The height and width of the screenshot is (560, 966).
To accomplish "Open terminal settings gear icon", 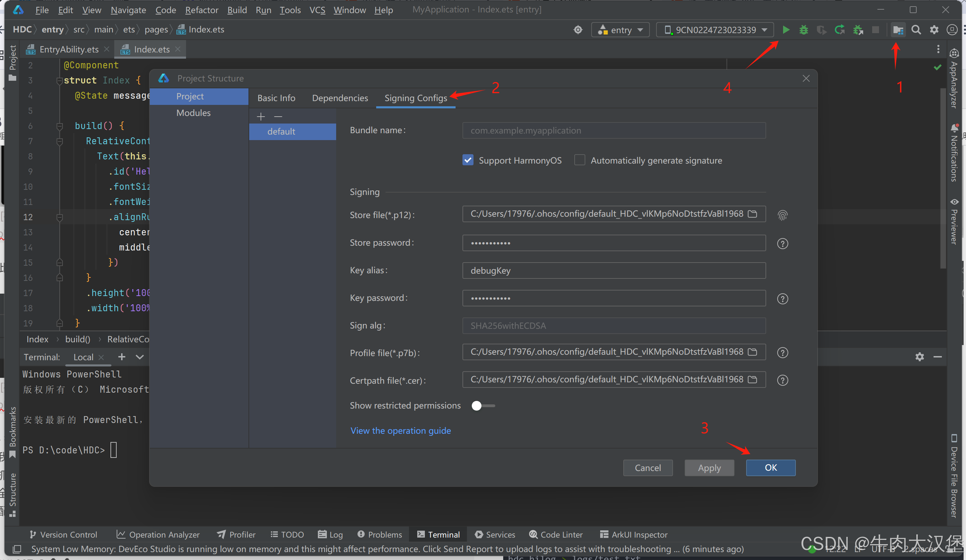I will (920, 357).
